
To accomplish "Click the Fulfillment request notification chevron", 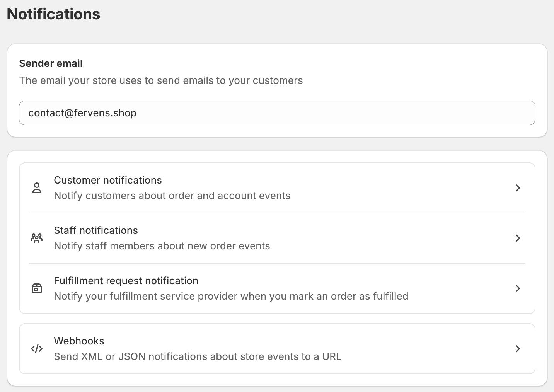I will (518, 288).
